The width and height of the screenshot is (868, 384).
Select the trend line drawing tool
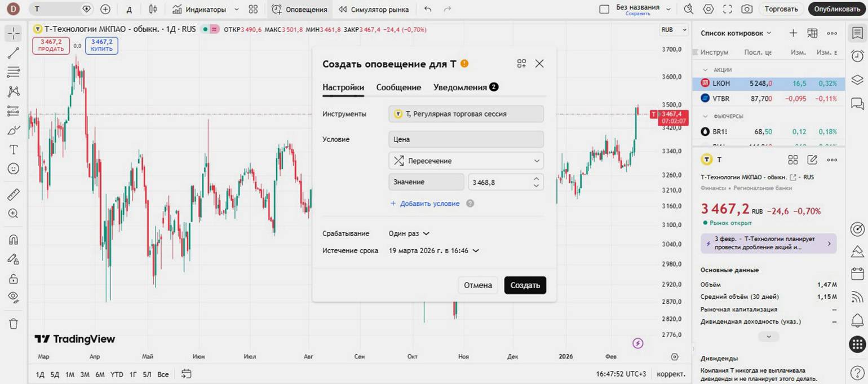14,53
